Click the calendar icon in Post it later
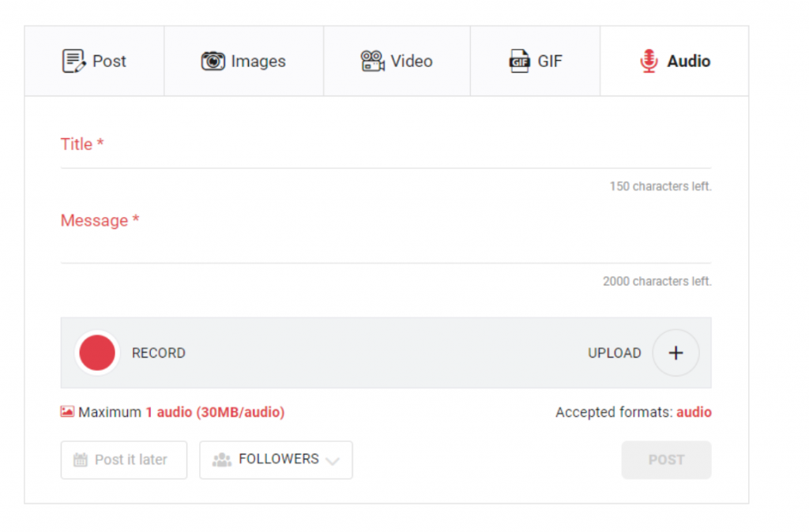This screenshot has height=532, width=809. point(80,460)
